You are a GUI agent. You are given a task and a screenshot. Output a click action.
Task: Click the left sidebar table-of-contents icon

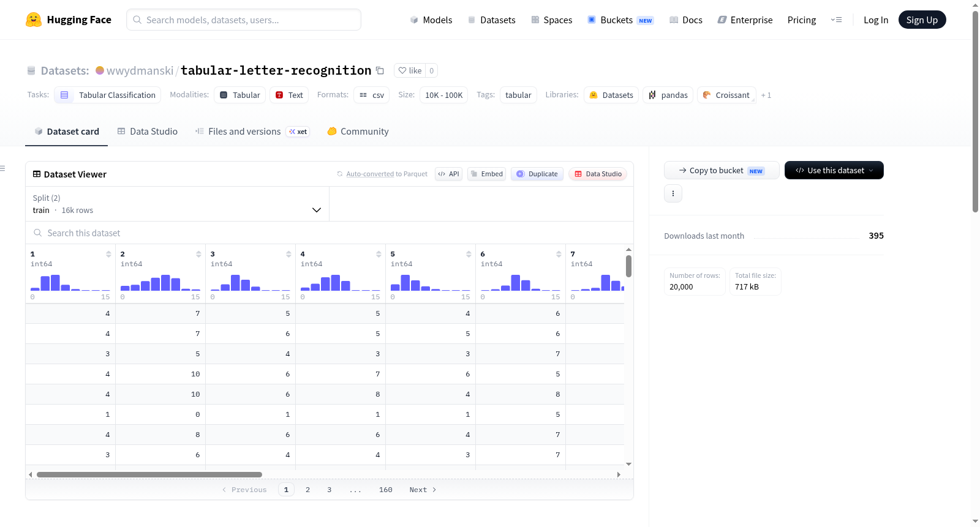(x=3, y=168)
